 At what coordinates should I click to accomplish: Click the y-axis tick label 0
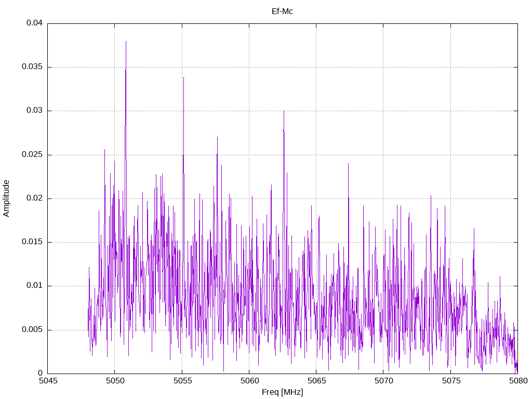click(x=40, y=373)
